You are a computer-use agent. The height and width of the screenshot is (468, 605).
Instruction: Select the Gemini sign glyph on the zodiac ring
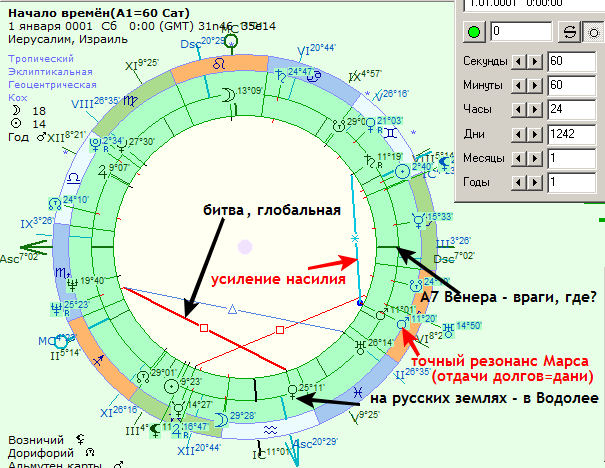[x=391, y=133]
